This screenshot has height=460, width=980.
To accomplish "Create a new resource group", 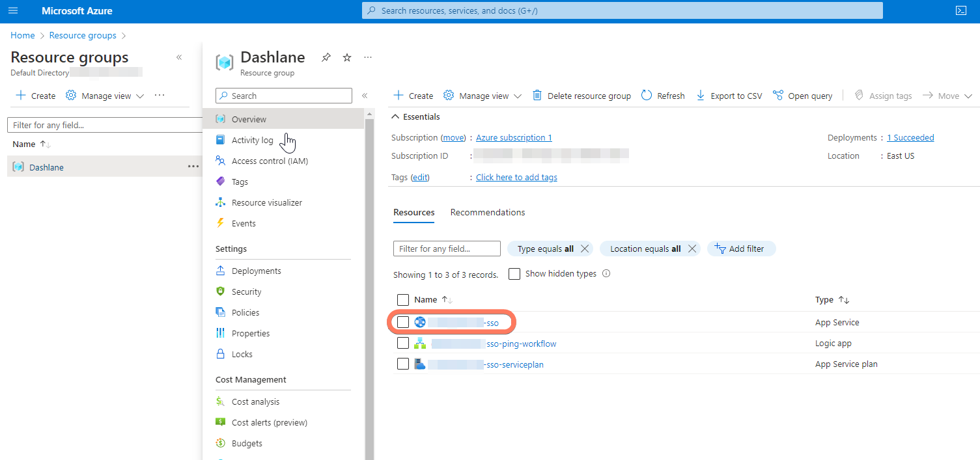I will click(36, 96).
